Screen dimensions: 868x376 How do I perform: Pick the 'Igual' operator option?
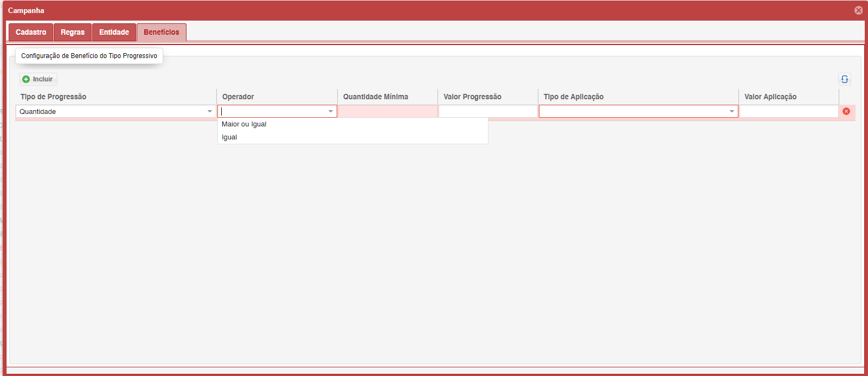229,137
